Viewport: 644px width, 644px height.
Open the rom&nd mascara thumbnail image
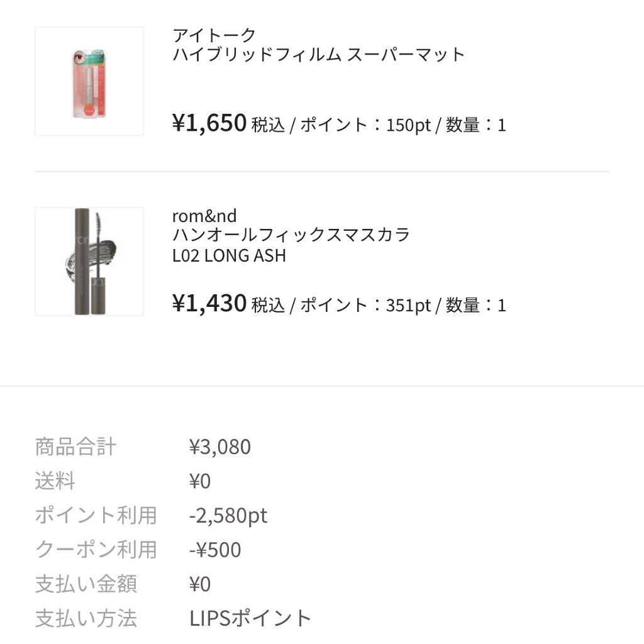click(x=89, y=262)
